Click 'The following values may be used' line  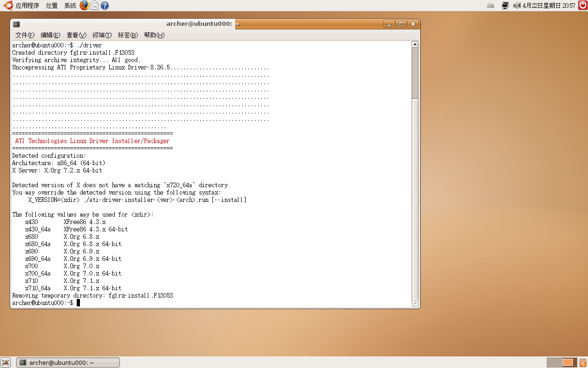[83, 214]
